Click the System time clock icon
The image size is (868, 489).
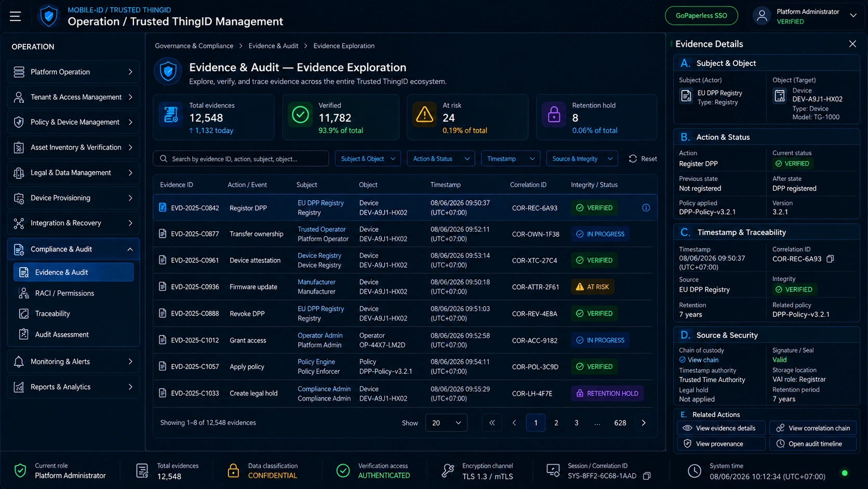695,471
